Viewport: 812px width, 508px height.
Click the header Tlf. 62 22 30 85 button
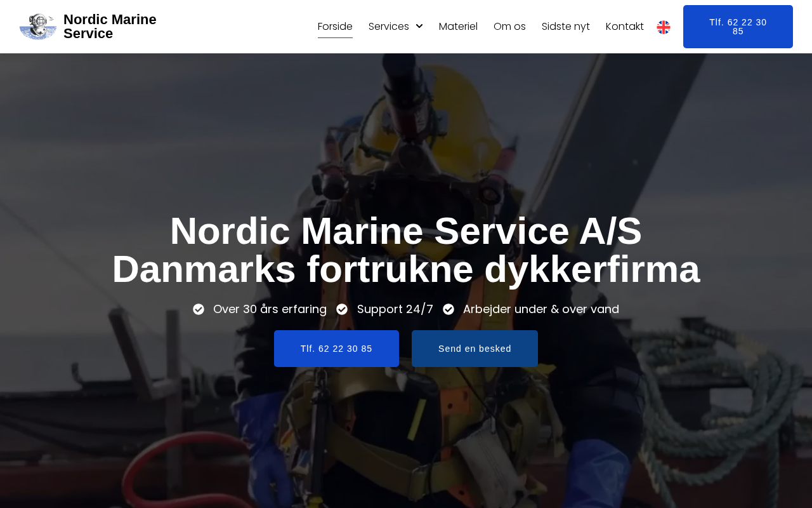[738, 27]
